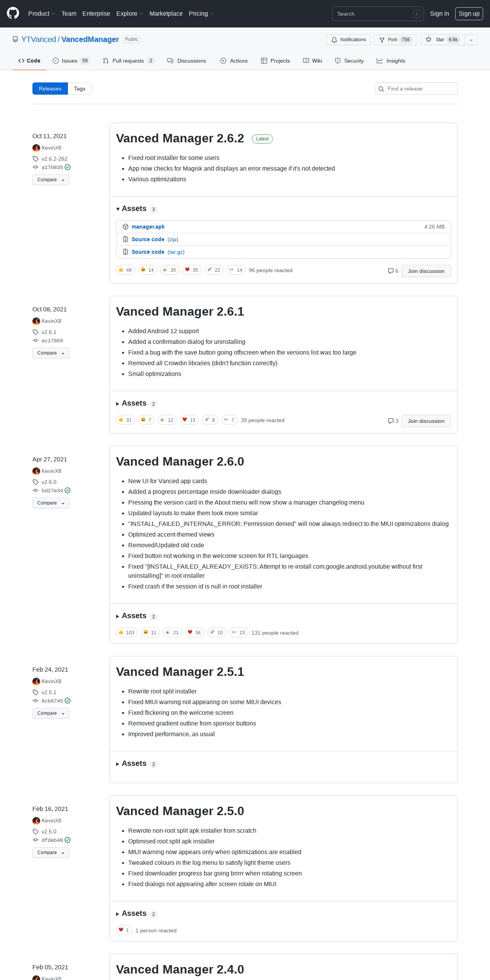
Task: Toggle heart reaction on Vanced Manager 2.5.0
Action: (124, 930)
